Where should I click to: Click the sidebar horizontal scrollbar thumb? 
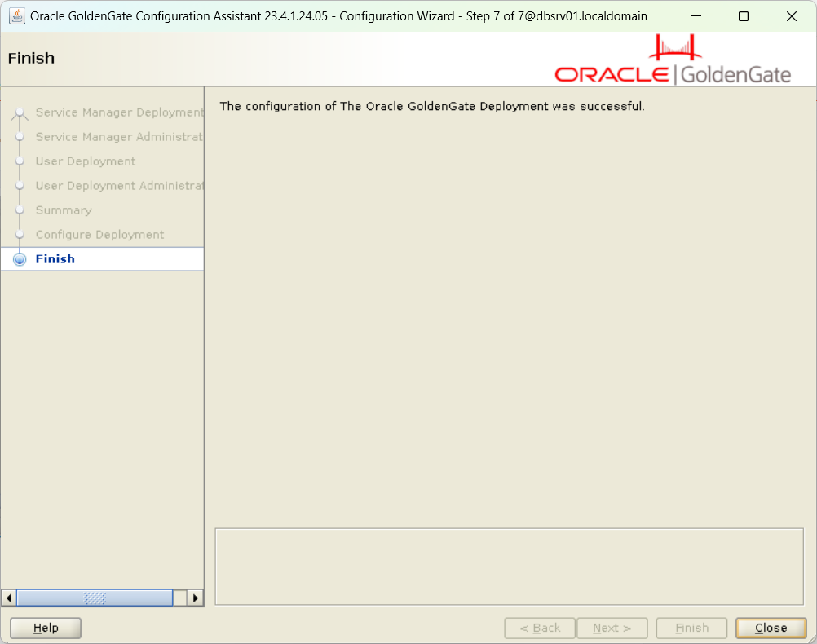(95, 598)
